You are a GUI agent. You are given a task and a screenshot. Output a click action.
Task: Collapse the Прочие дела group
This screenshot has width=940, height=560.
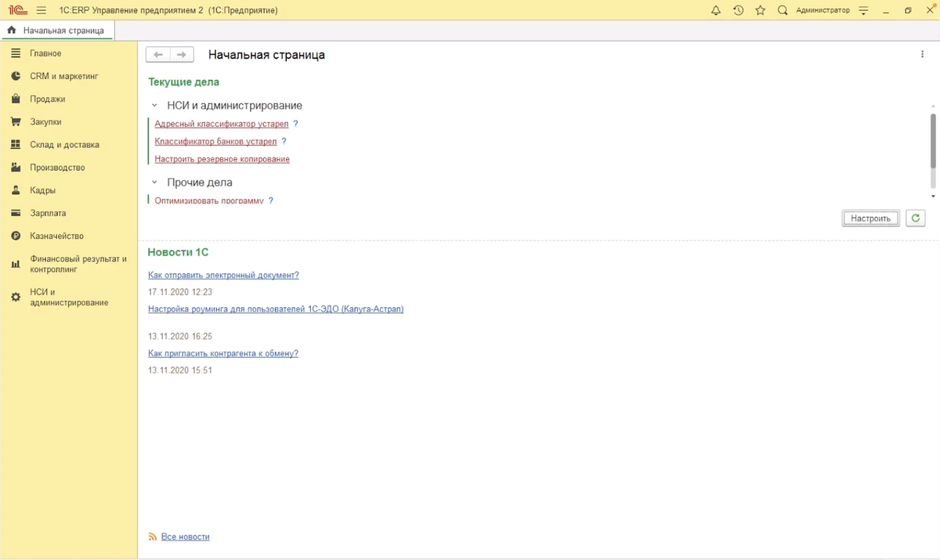[154, 182]
